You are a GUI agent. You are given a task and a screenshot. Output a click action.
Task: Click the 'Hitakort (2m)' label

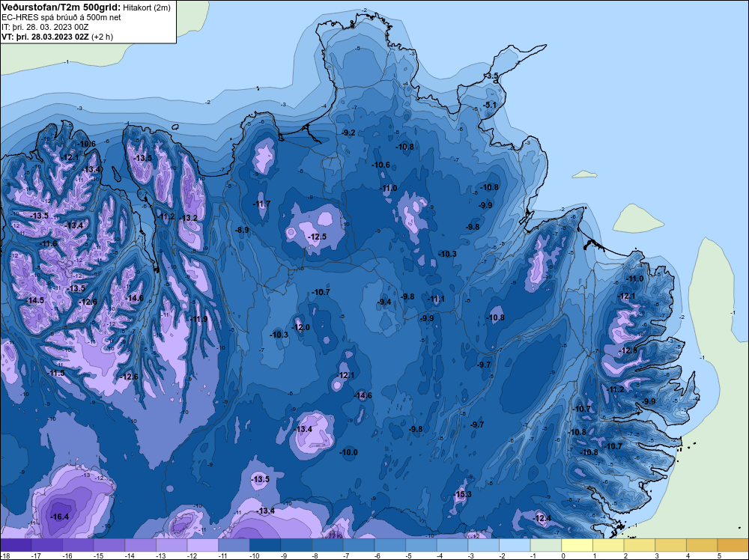pos(147,7)
